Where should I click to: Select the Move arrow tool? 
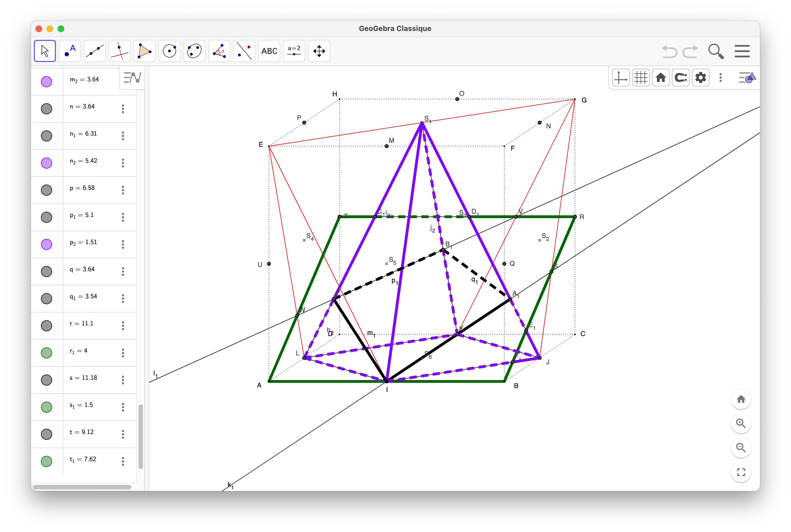(x=45, y=51)
